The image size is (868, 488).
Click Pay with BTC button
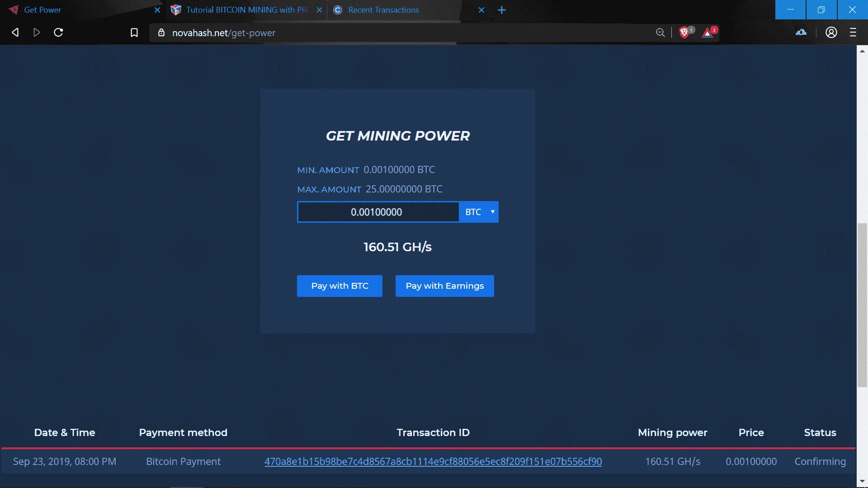pos(340,286)
